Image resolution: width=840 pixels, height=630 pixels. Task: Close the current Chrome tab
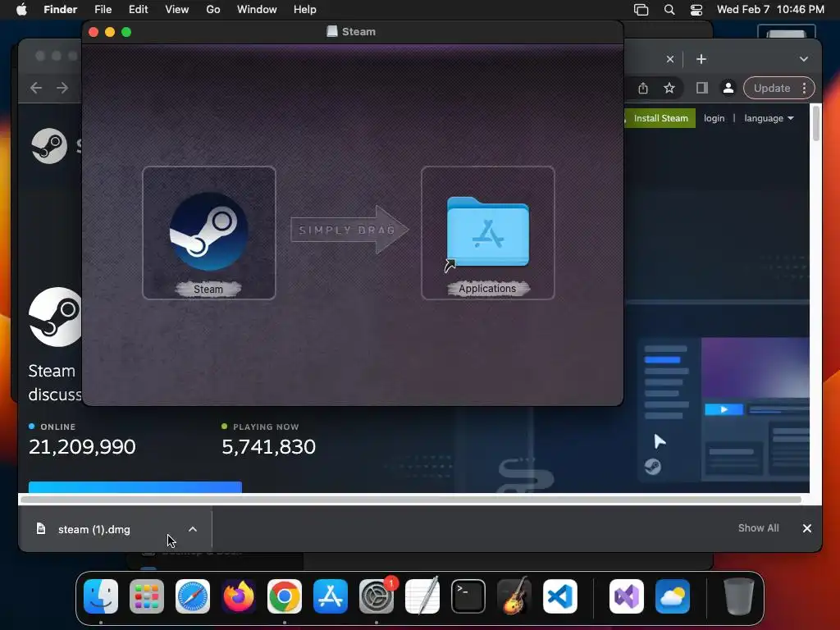tap(670, 59)
